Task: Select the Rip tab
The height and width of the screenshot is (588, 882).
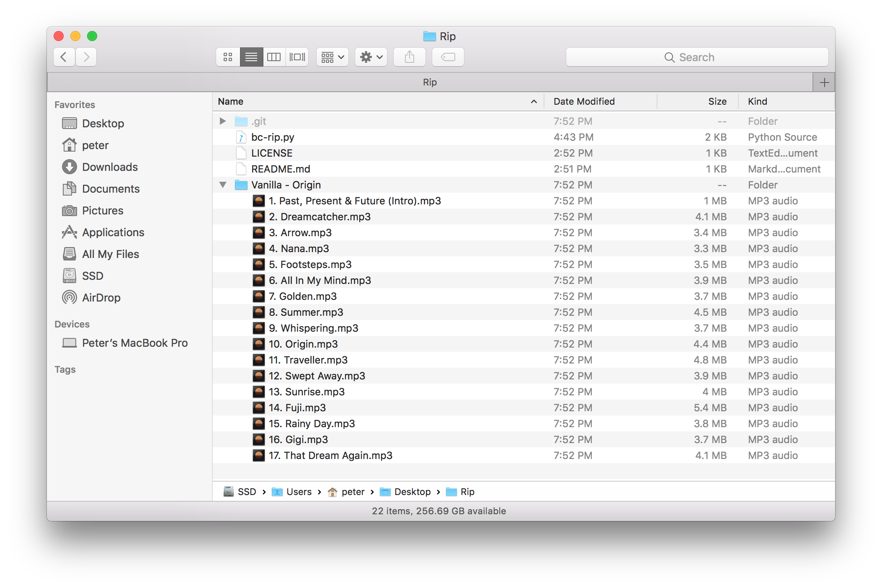Action: coord(430,83)
